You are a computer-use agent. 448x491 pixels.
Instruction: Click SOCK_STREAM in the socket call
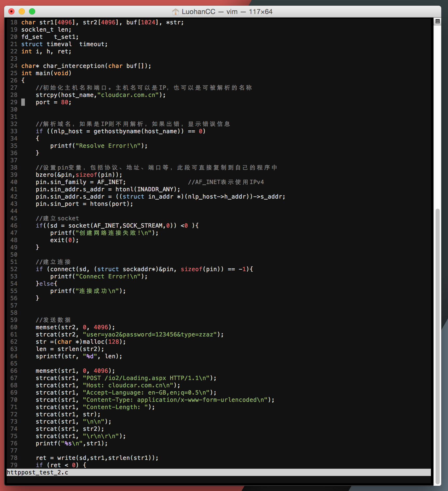[x=142, y=226]
